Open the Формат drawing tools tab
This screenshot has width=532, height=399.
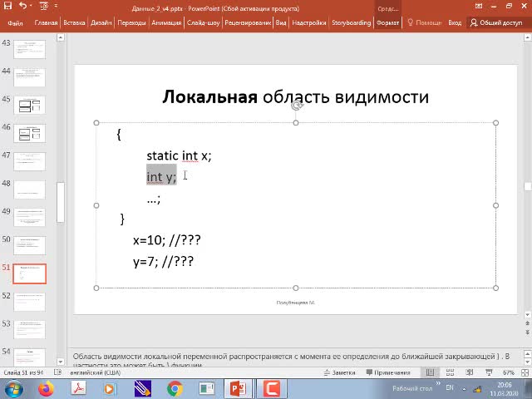click(387, 22)
